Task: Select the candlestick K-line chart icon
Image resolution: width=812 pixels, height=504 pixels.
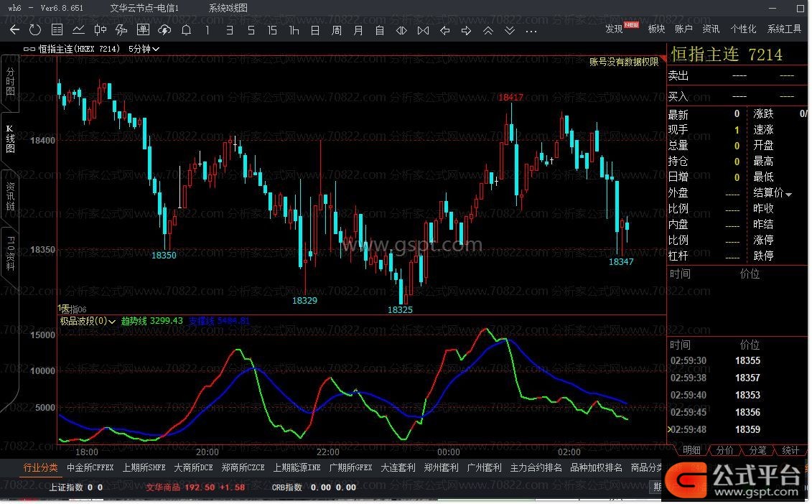Action: coord(100,30)
